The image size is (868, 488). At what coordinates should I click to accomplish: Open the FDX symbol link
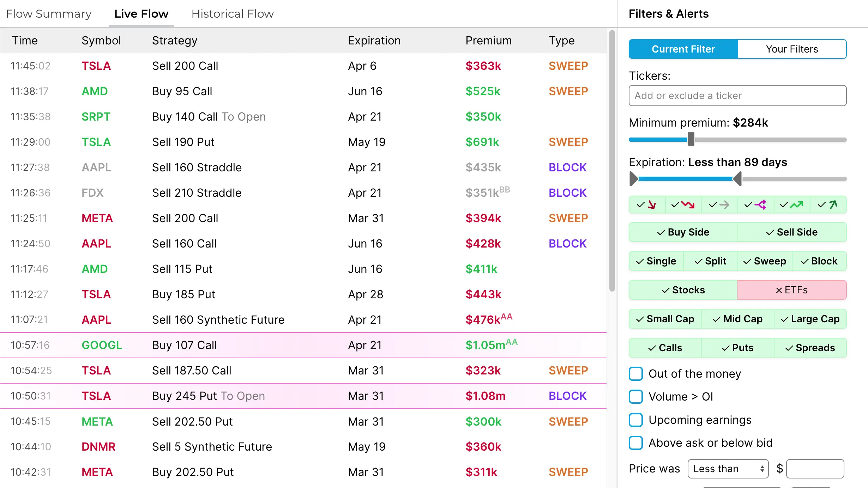[92, 193]
